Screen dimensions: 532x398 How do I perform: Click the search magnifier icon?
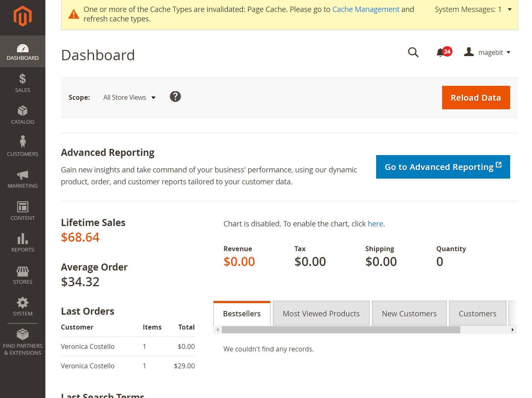pos(413,52)
